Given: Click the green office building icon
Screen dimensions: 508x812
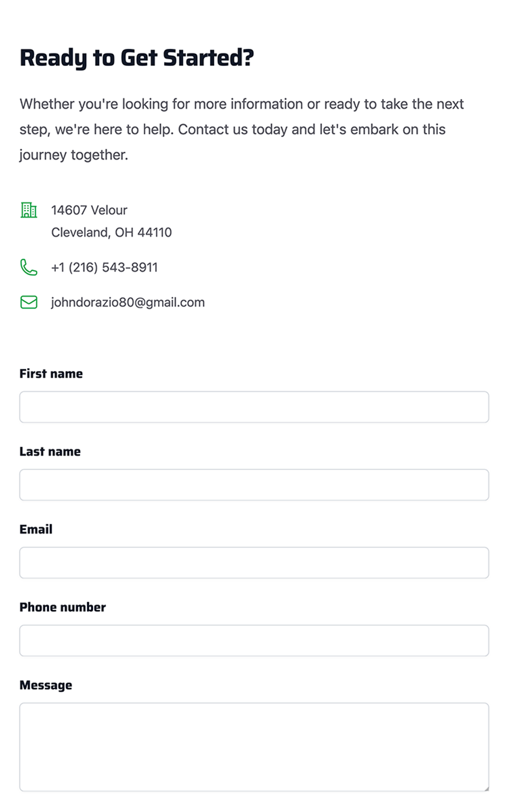Looking at the screenshot, I should tap(28, 210).
